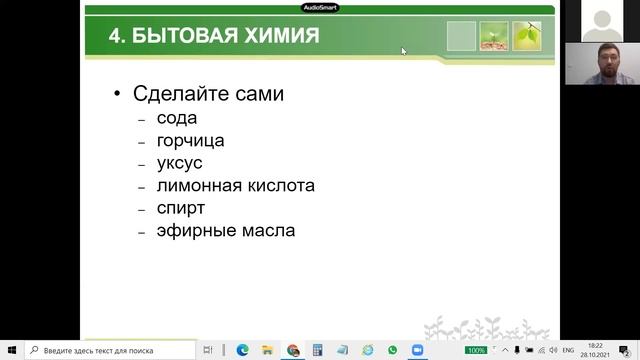Click the text "эфирные масла"
This screenshot has height=360, width=640.
(226, 231)
